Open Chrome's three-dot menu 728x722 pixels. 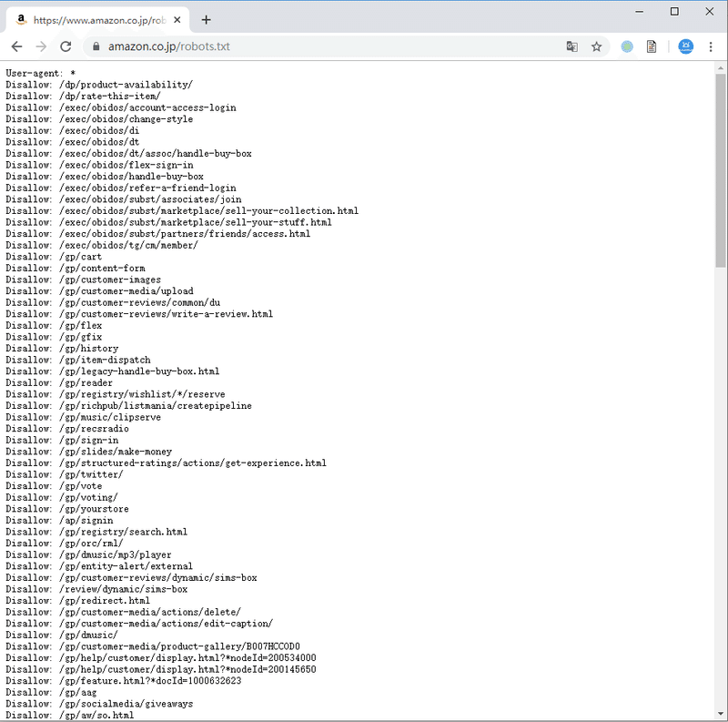click(711, 46)
